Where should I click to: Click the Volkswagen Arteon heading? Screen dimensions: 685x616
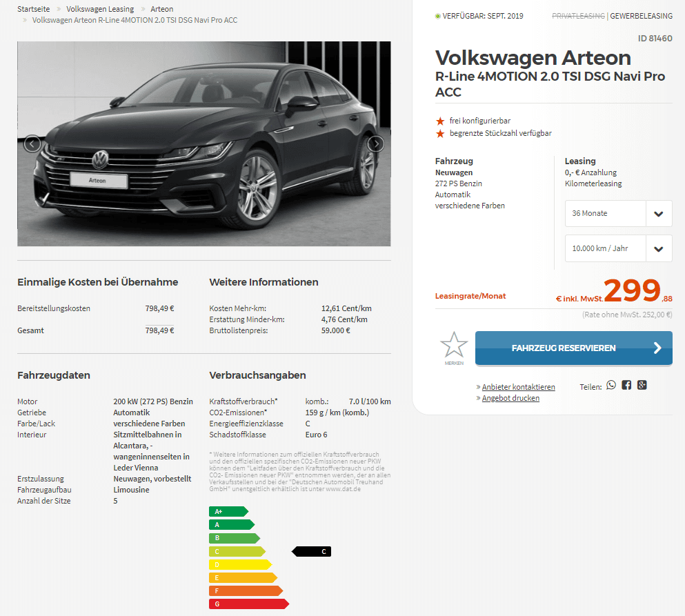[x=533, y=58]
